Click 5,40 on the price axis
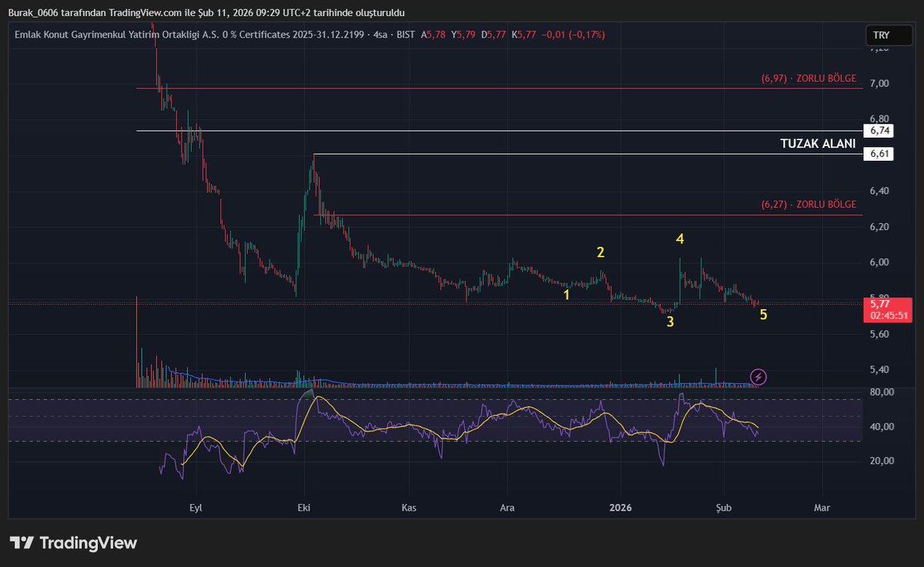The width and height of the screenshot is (924, 567). pyautogui.click(x=879, y=370)
